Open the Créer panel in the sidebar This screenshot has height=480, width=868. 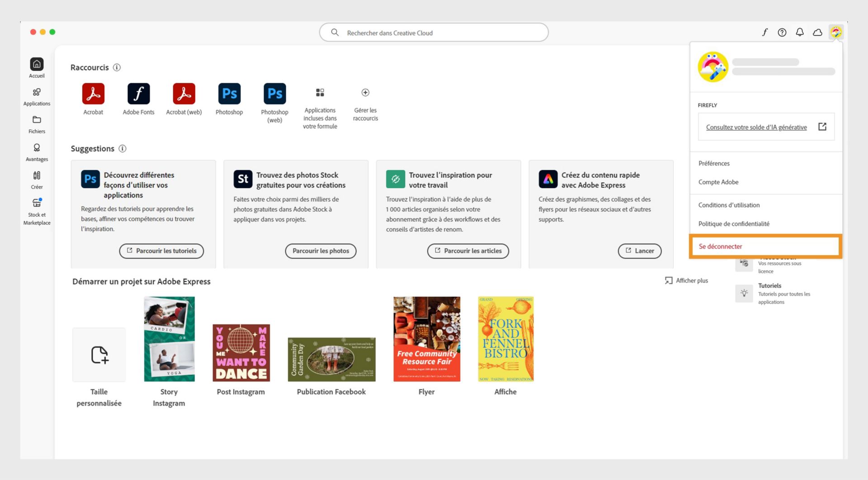(x=36, y=178)
